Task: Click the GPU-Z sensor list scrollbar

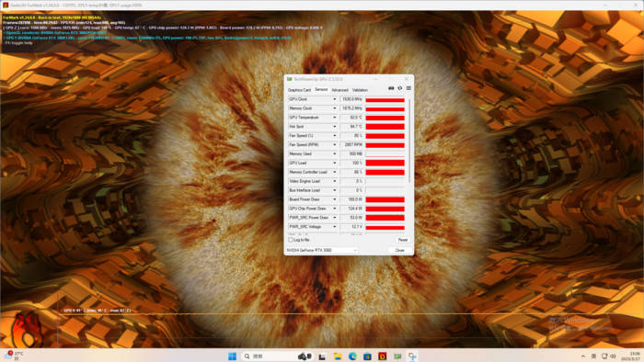Action: (409, 141)
